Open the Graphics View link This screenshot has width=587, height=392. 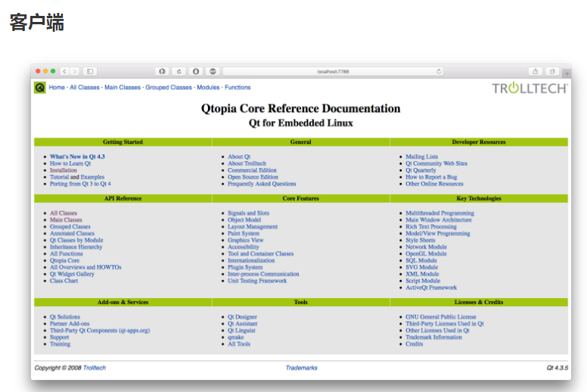click(246, 240)
